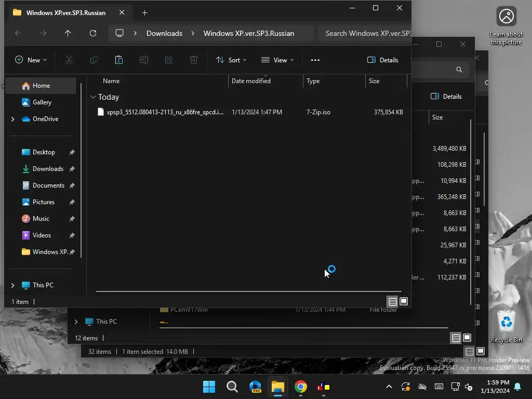Toggle Details pane in the background window
The height and width of the screenshot is (399, 532).
446,96
